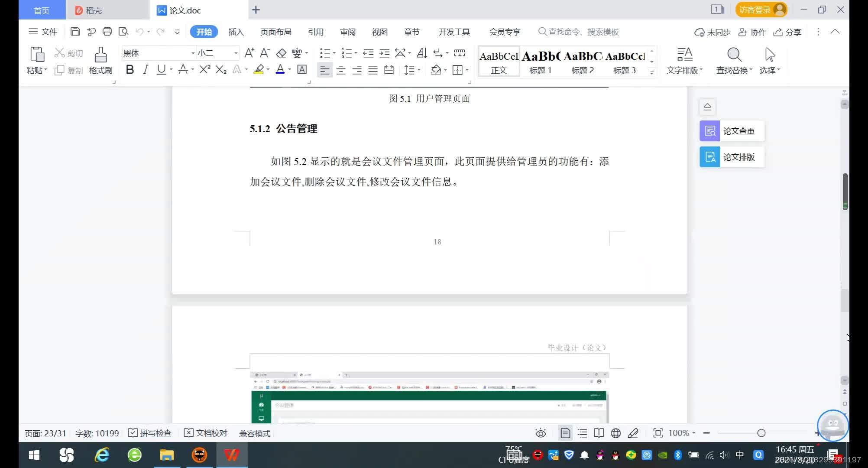Apply the 标题 1 heading style
Viewport: 868px width, 468px height.
click(541, 62)
